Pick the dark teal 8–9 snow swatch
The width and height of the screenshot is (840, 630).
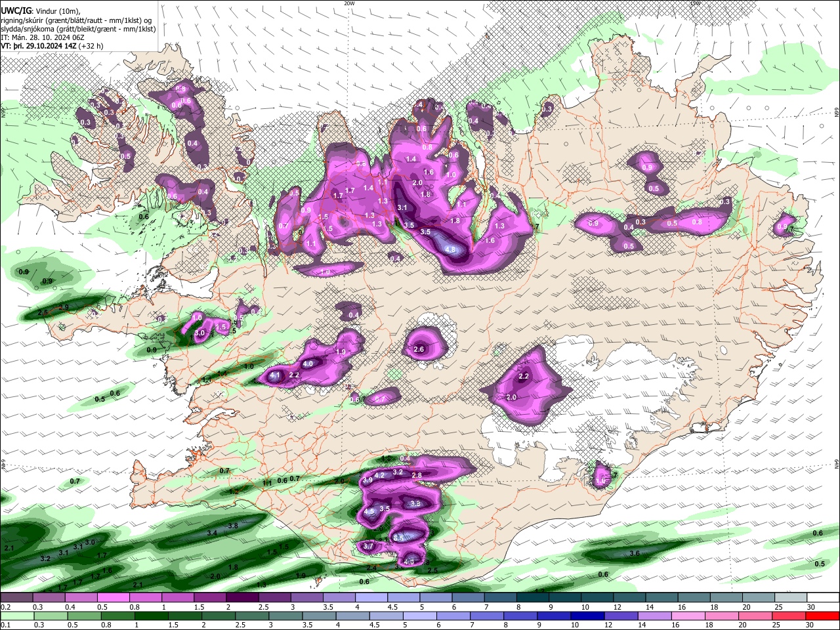pyautogui.click(x=532, y=598)
